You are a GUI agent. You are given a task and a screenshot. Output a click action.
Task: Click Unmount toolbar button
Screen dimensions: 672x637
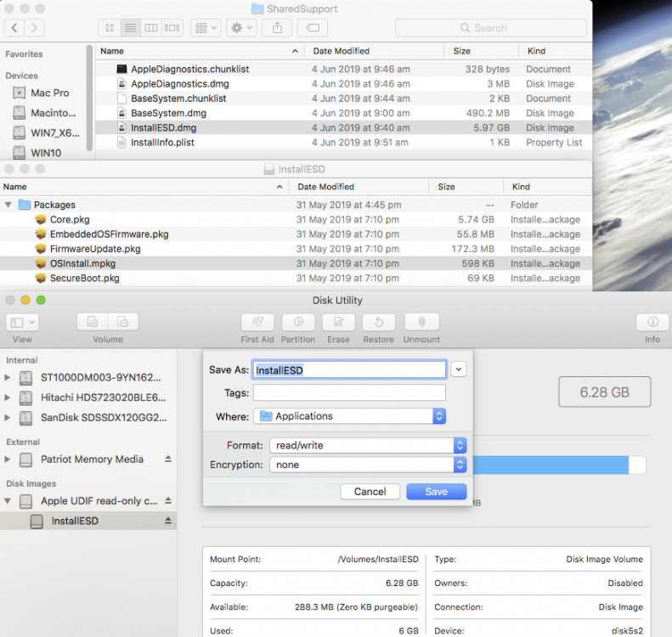tap(421, 322)
